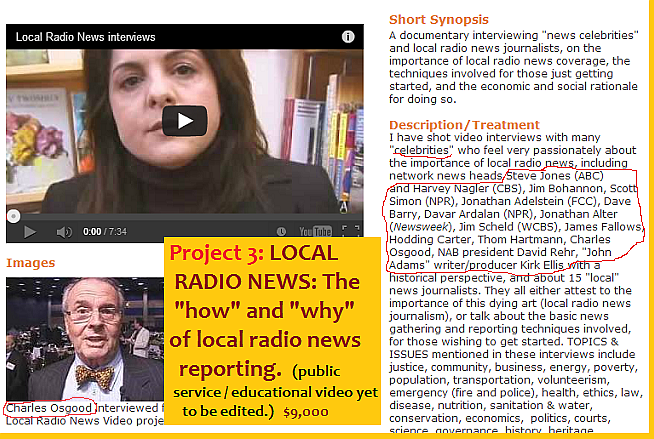
Task: Click the Watch Later clock icon
Action: point(281,231)
